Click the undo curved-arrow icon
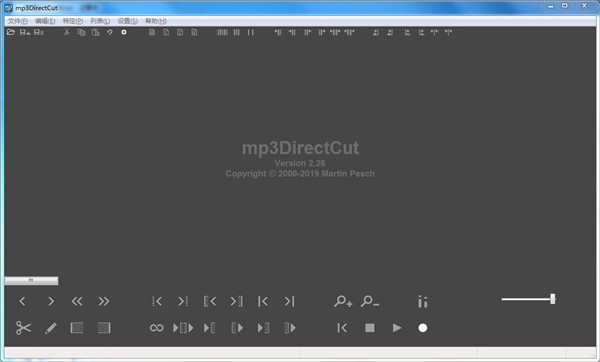Screen dimensions: 600x362 point(110,33)
